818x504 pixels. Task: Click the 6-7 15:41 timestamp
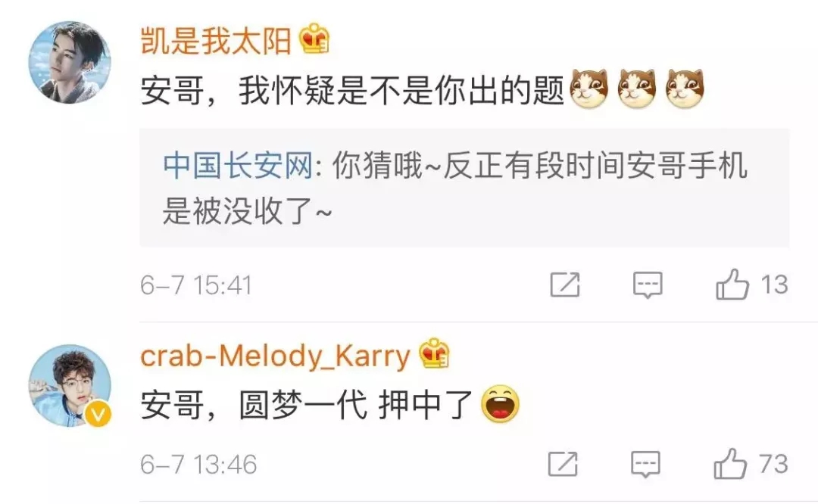(x=196, y=285)
